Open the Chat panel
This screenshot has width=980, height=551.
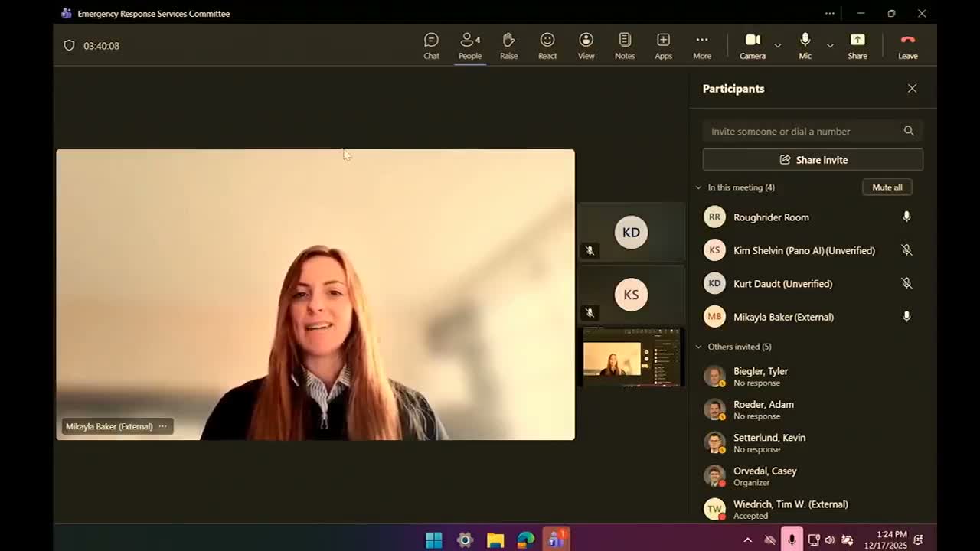(x=431, y=45)
